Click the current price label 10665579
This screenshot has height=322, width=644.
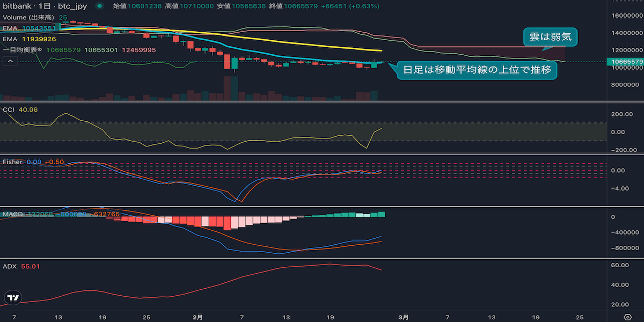coord(627,62)
